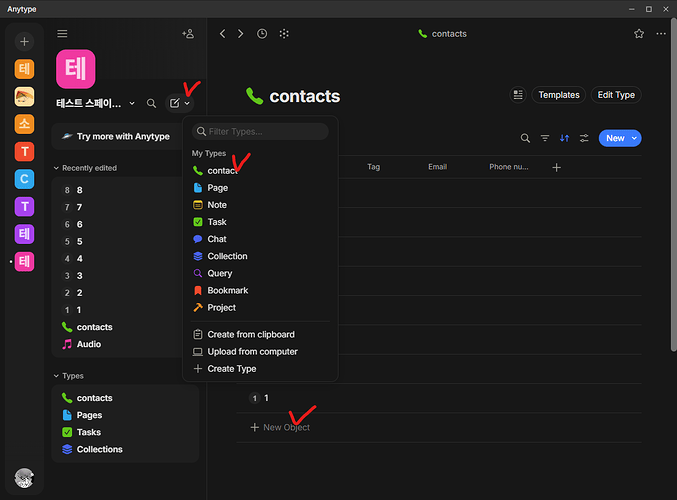Image resolution: width=677 pixels, height=500 pixels.
Task: Open the Tasks type in sidebar
Action: pyautogui.click(x=125, y=432)
